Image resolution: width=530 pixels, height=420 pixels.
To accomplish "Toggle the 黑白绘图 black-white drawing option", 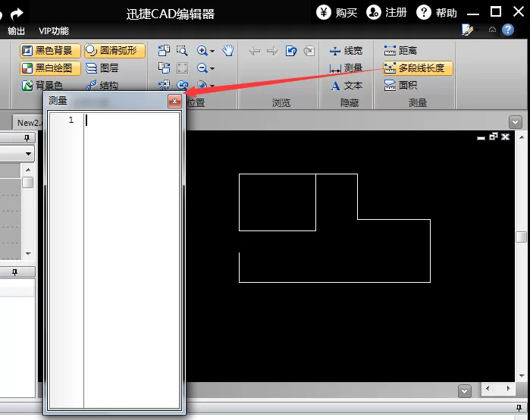I will [x=50, y=68].
